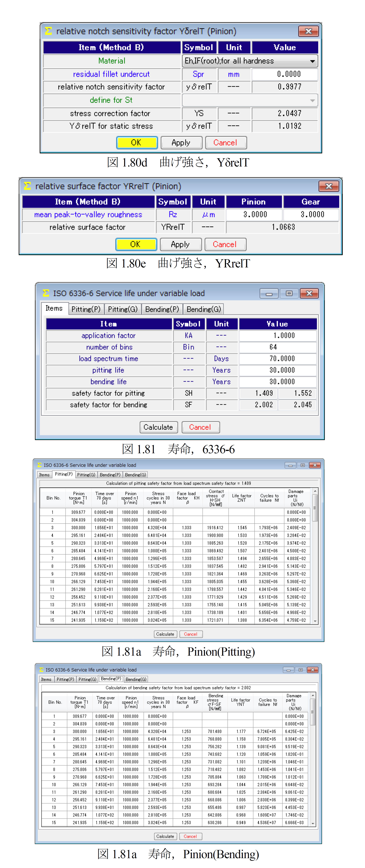Edit load spectrum time Days value
This screenshot has width=365, height=868.
pos(278,359)
